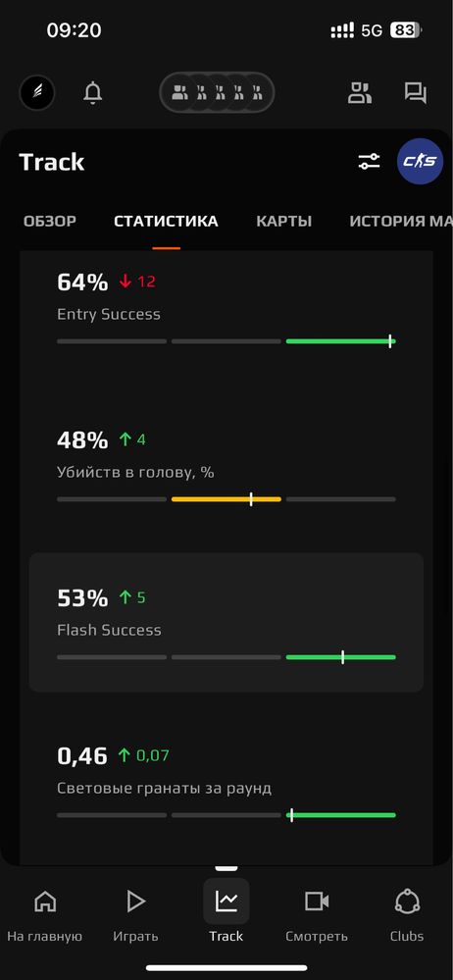Open the ИСТОРИЯ МА... tab
The image size is (453, 980).
click(x=400, y=222)
